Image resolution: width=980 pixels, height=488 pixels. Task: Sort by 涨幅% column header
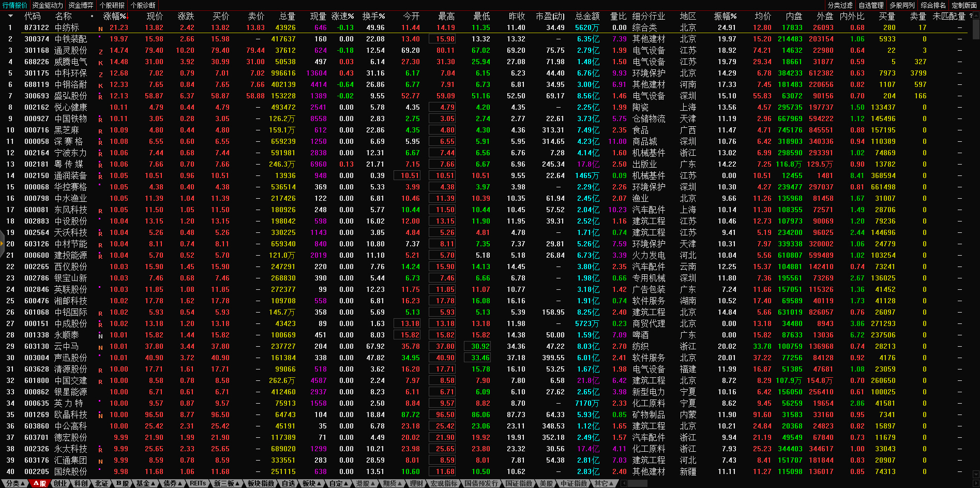point(115,16)
